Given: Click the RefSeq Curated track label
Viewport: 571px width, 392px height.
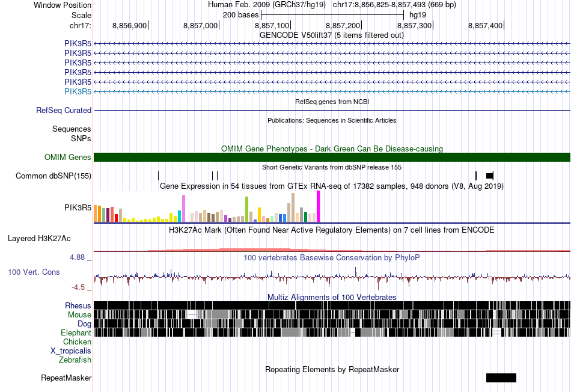Looking at the screenshot, I should [64, 111].
